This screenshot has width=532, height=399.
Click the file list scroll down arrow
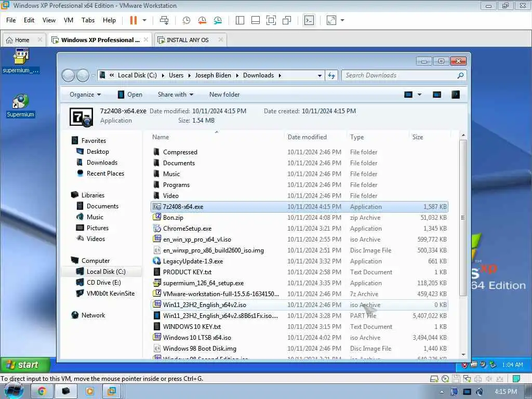coord(463,355)
